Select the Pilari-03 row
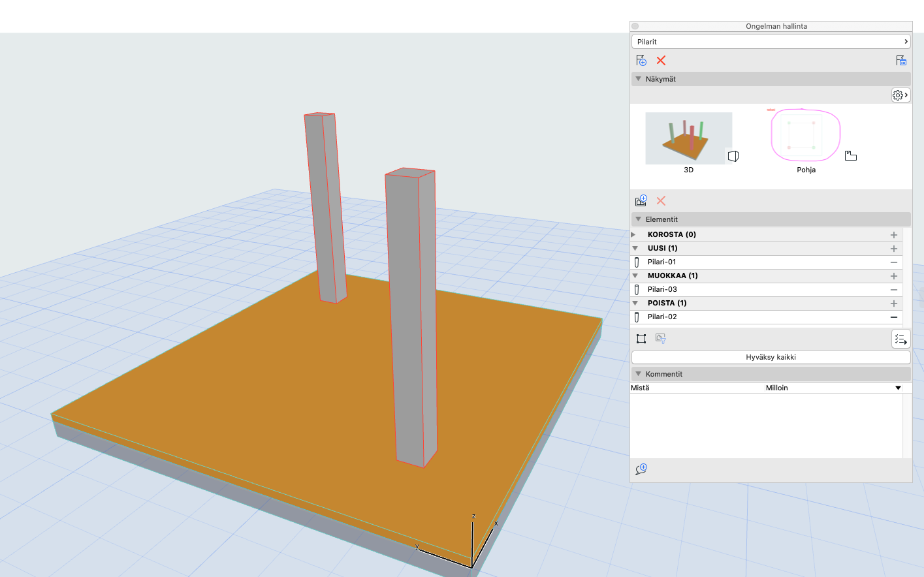Image resolution: width=924 pixels, height=577 pixels. 767,289
